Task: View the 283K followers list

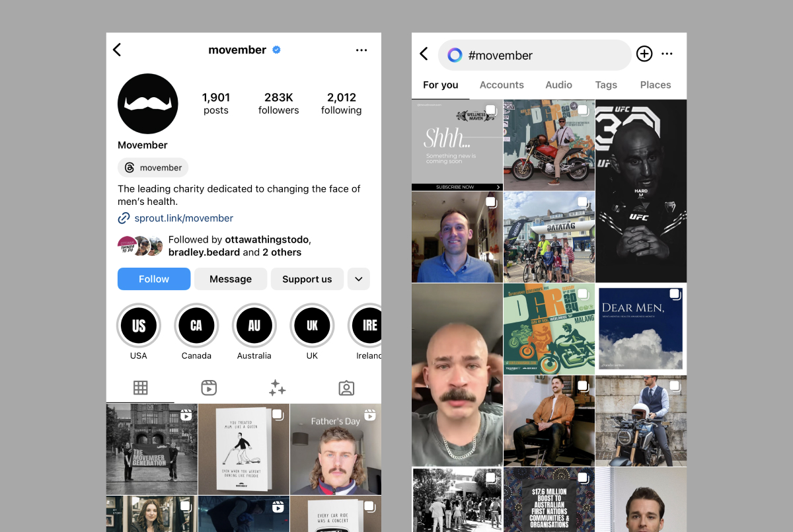Action: 279,104
